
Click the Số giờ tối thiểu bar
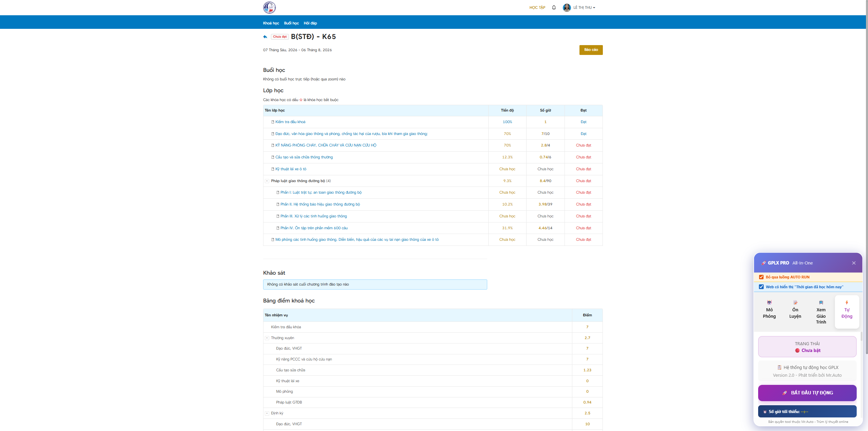pyautogui.click(x=807, y=411)
